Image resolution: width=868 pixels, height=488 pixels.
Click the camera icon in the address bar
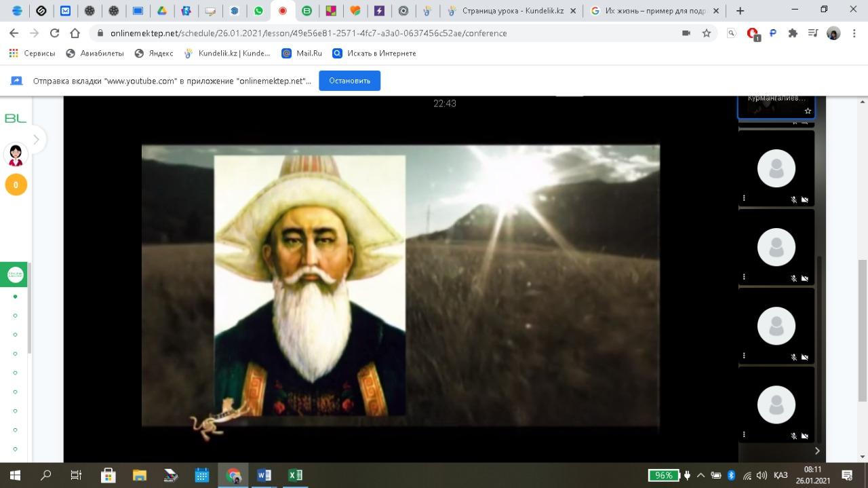click(x=686, y=33)
